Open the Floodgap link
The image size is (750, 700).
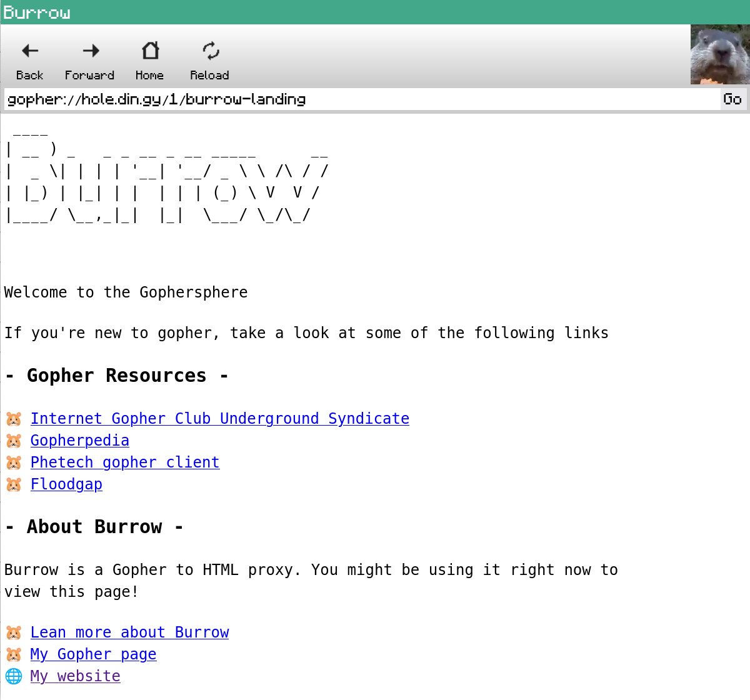(66, 484)
